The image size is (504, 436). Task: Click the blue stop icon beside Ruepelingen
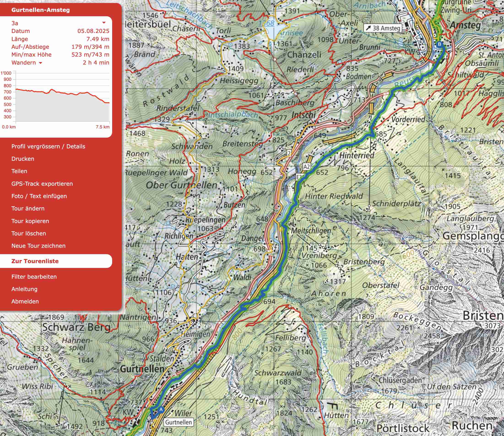(168, 223)
